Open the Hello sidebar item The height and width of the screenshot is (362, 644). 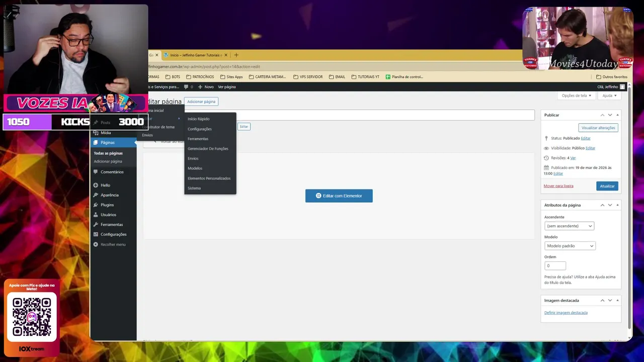tap(105, 185)
